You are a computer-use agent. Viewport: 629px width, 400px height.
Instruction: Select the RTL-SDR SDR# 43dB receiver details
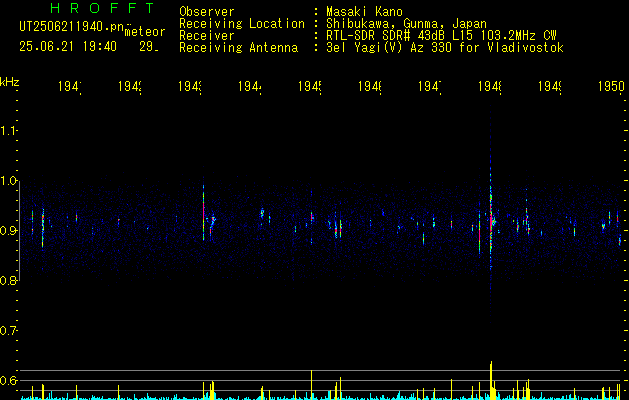[x=441, y=36]
